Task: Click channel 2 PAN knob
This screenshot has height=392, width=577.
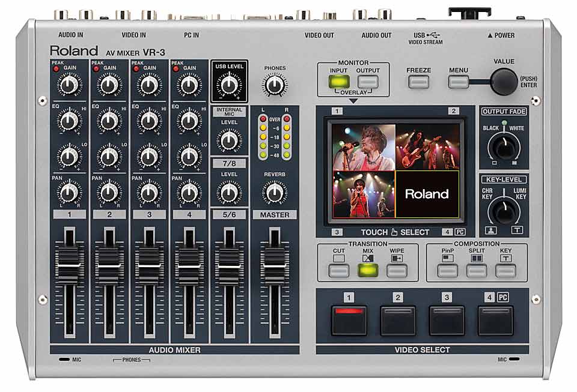Action: click(109, 193)
